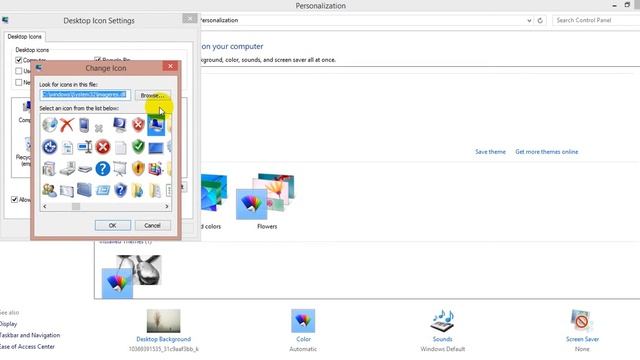Pick the colorful blocks icon
Viewport: 640px width, 360px height.
[x=156, y=169]
